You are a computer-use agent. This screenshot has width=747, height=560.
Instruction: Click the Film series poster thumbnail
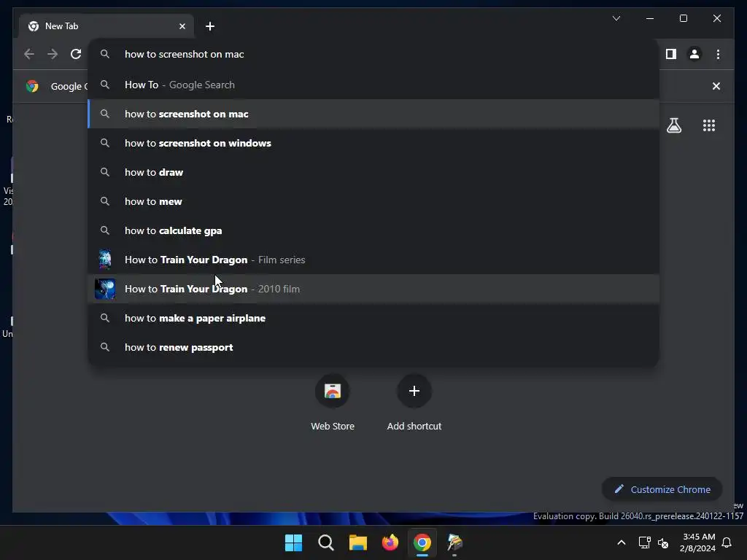pos(105,260)
